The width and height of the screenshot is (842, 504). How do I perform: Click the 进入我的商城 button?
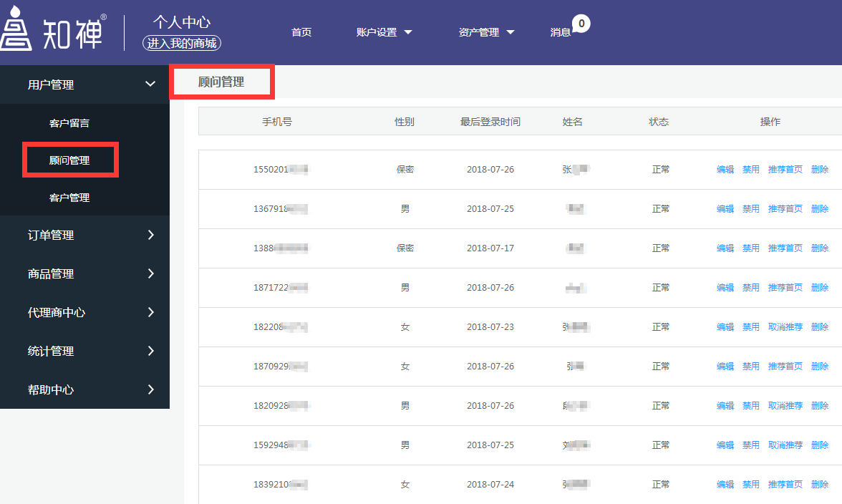pyautogui.click(x=182, y=43)
